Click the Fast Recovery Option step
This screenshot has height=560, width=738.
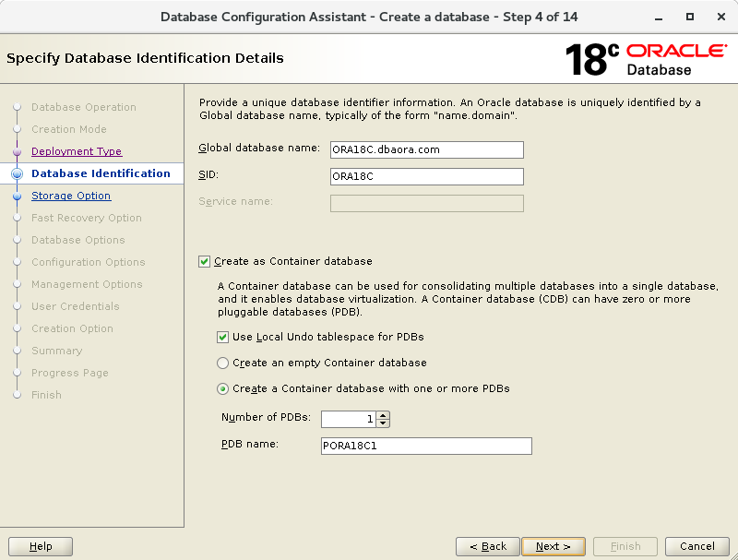pos(87,218)
